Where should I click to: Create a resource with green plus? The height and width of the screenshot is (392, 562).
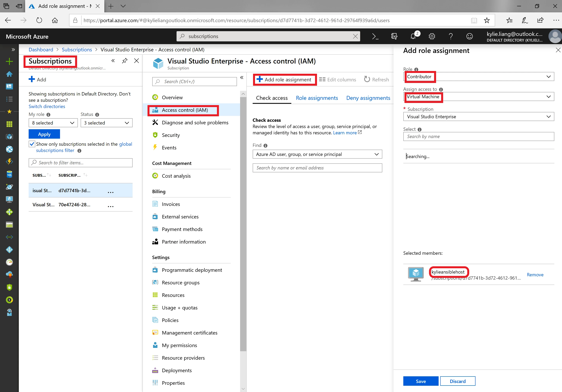tap(9, 61)
